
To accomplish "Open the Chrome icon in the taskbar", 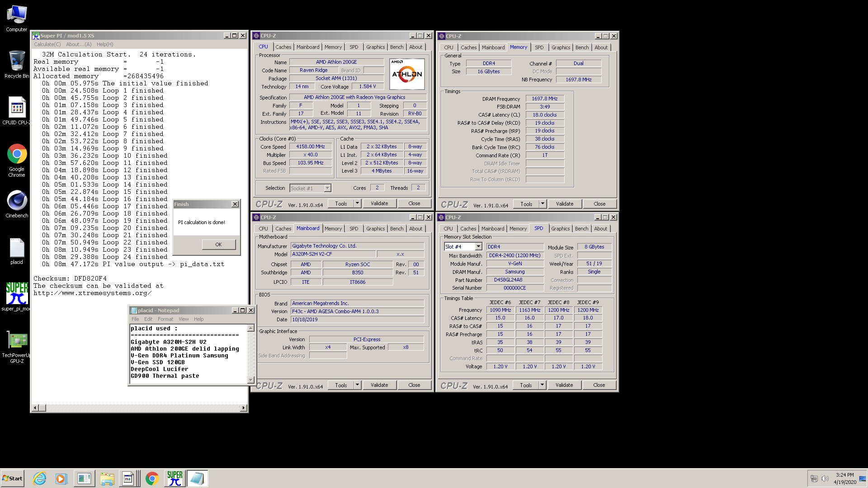I will coord(152,479).
